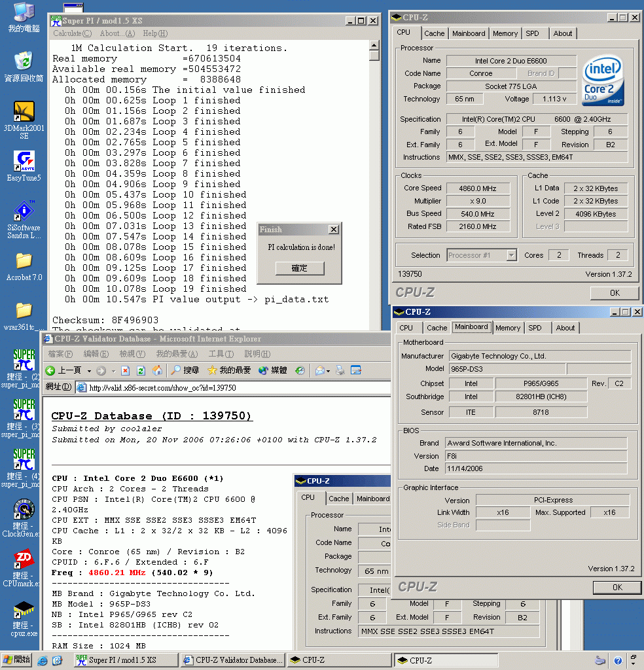
Task: Launch EasyTune5 desktop shortcut
Action: pos(24,166)
